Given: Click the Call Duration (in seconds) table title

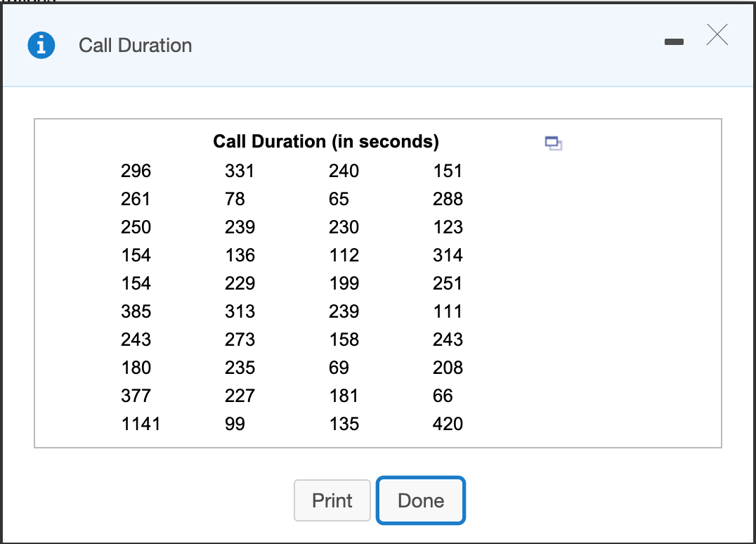Looking at the screenshot, I should [326, 141].
